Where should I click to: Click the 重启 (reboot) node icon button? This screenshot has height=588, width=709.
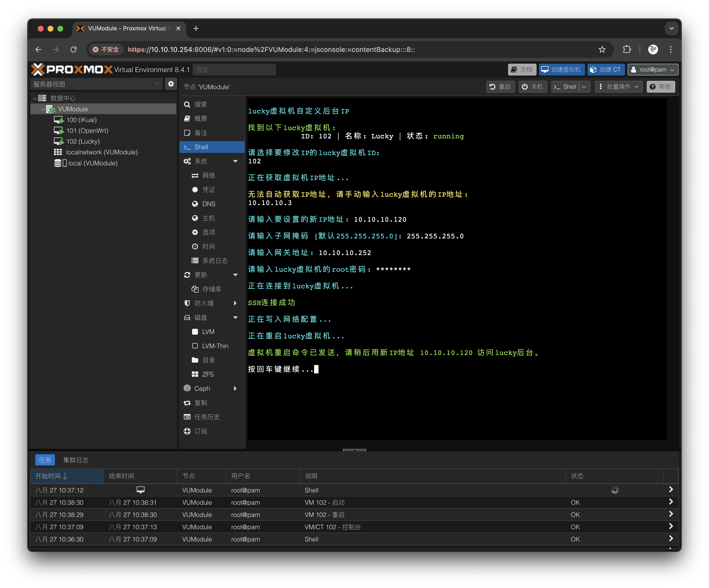pyautogui.click(x=500, y=87)
